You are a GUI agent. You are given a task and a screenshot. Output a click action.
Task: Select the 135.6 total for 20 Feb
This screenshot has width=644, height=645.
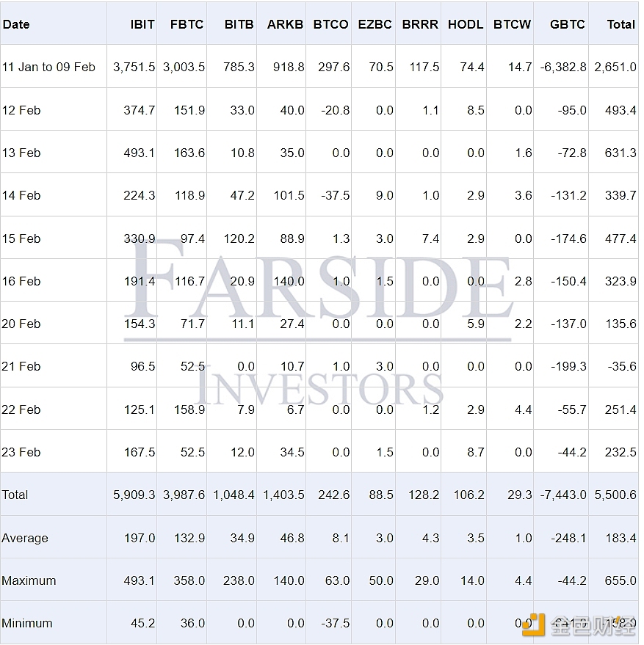(x=621, y=324)
